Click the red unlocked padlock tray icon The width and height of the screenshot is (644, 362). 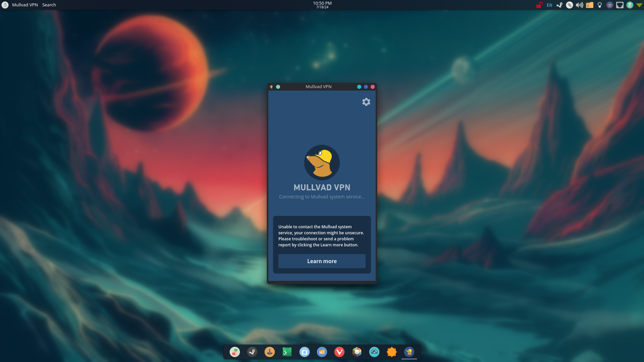coord(539,5)
